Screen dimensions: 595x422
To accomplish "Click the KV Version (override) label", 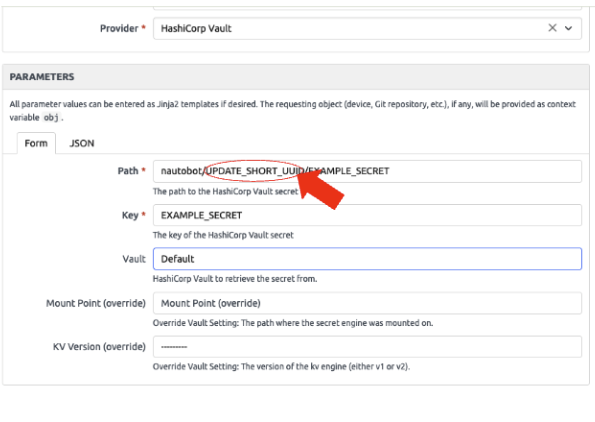I will [99, 347].
